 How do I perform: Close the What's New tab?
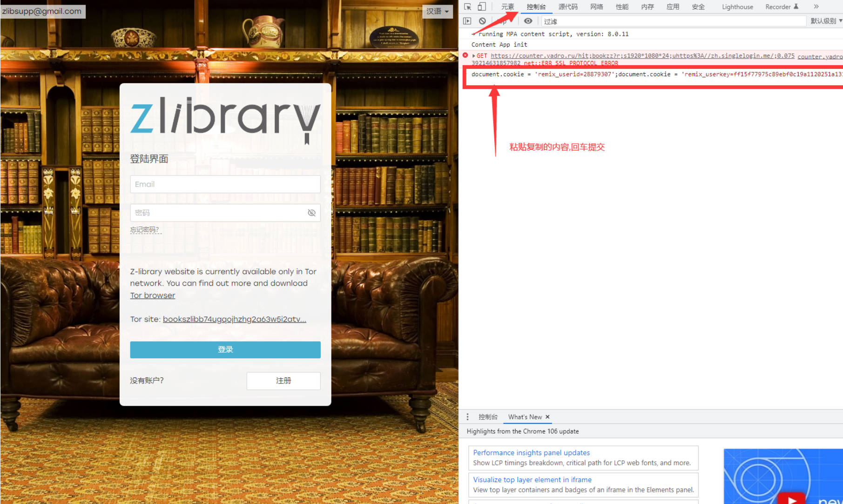pyautogui.click(x=547, y=417)
